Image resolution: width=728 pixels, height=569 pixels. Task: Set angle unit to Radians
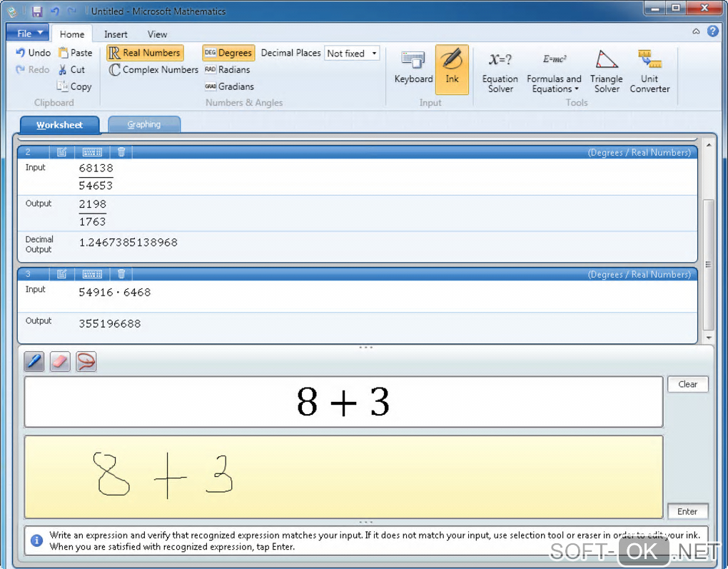[x=228, y=70]
